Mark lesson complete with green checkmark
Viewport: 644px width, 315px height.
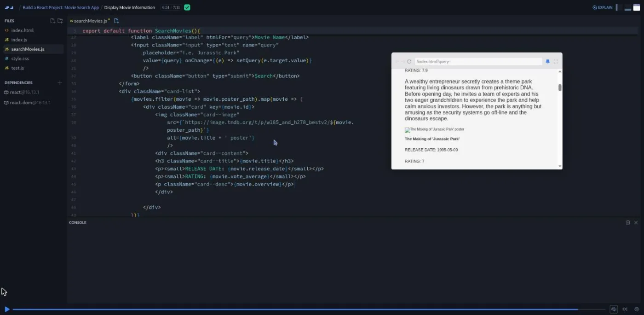[x=187, y=7]
